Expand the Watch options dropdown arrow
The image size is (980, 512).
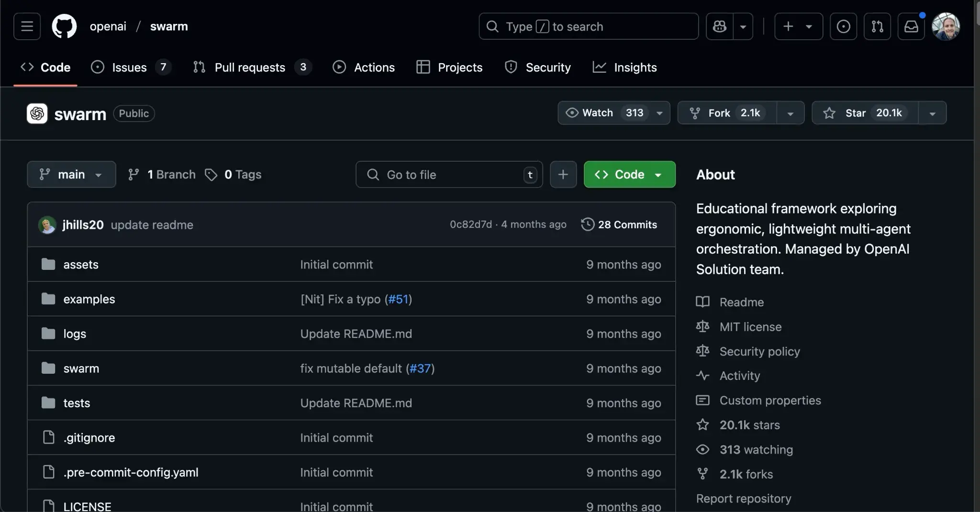(x=659, y=113)
